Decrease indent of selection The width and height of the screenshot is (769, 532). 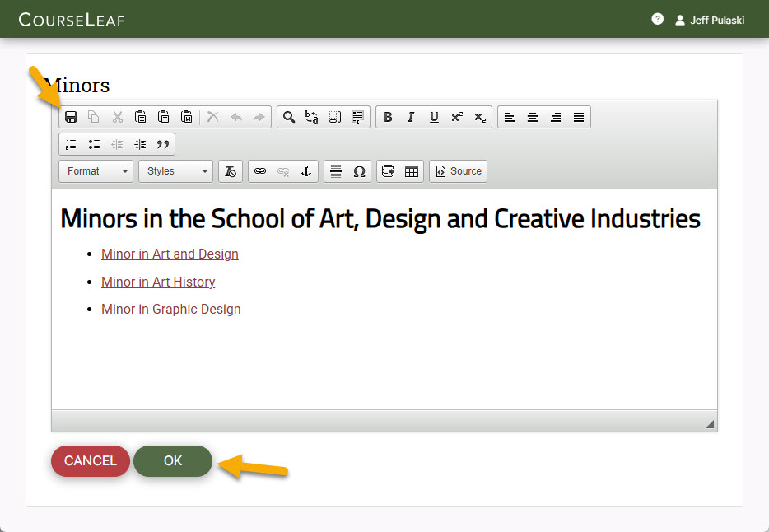tap(117, 144)
